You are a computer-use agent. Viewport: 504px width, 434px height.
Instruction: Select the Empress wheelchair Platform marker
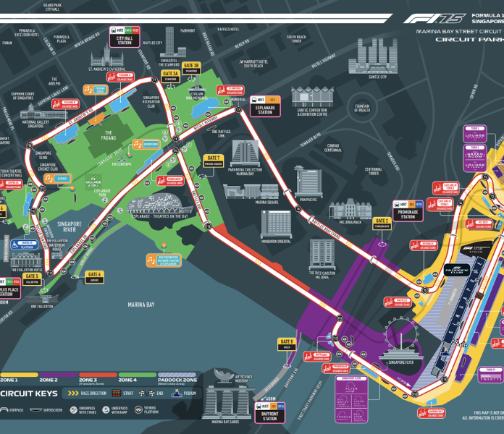[x=24, y=245]
